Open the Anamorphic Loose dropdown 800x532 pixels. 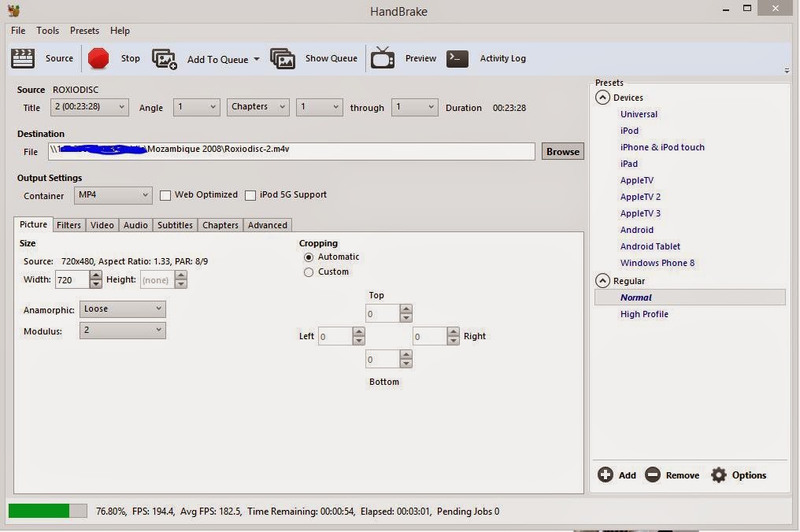123,309
